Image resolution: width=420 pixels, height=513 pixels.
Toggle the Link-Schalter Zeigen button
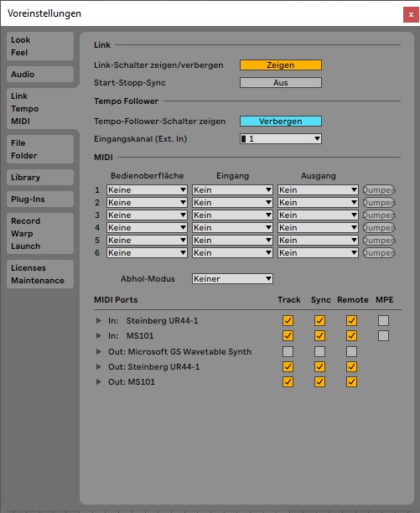[x=281, y=65]
